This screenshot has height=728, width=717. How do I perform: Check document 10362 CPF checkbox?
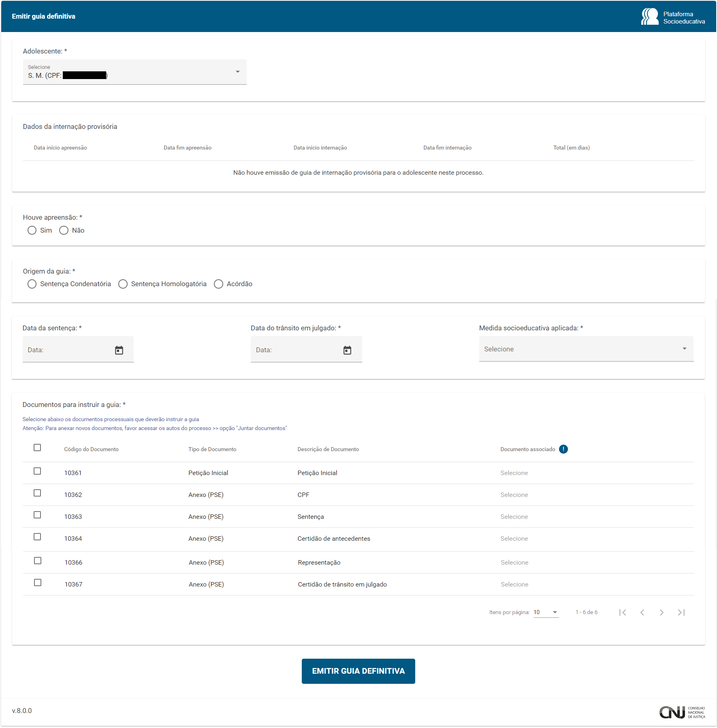pos(37,493)
